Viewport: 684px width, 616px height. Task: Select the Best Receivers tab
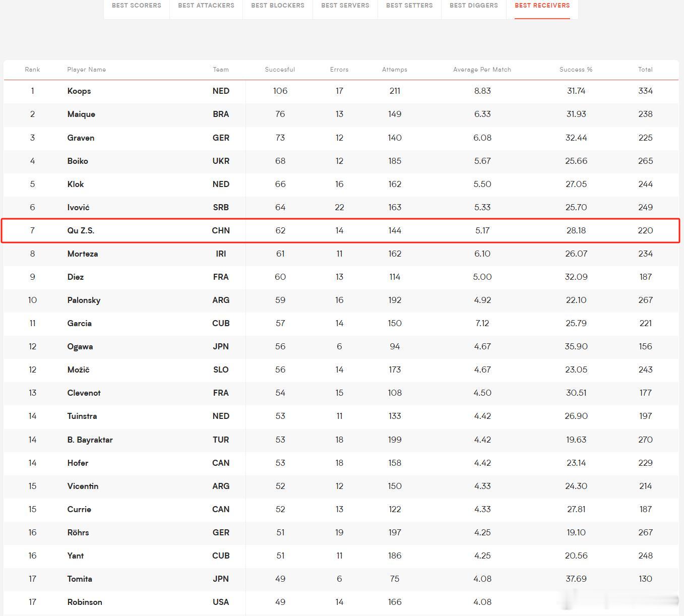coord(542,6)
